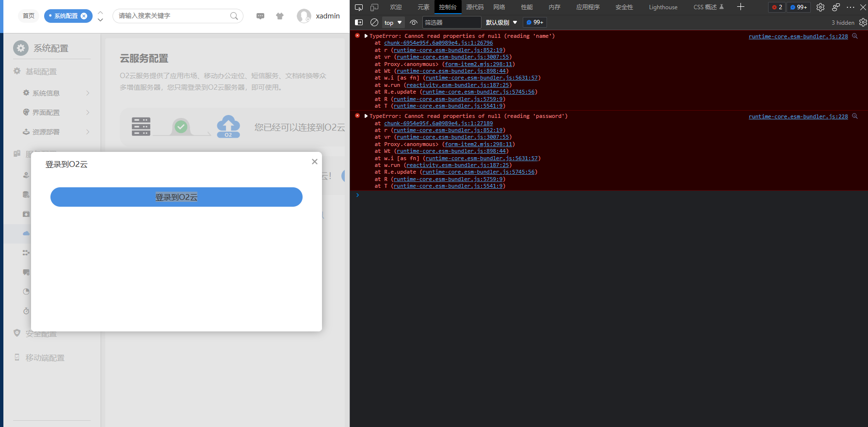This screenshot has width=868, height=427.
Task: Toggle the live expression eye icon
Action: (414, 22)
